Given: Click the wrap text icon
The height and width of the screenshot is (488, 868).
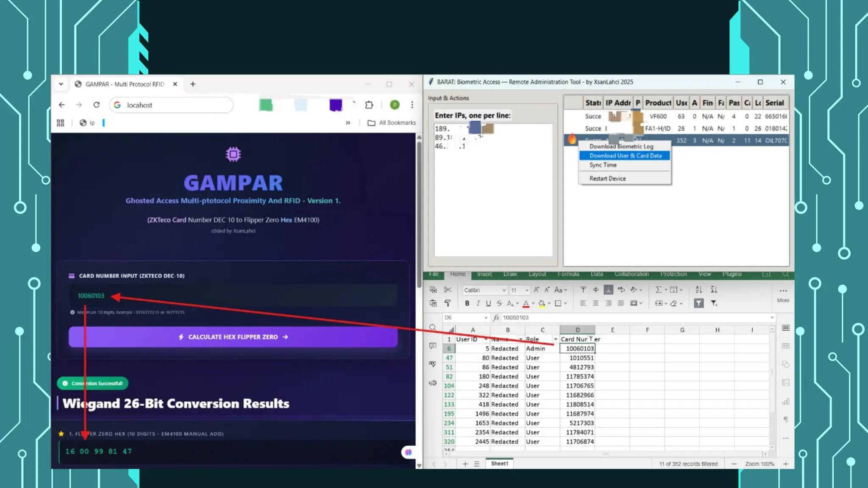Looking at the screenshot, I should click(x=621, y=290).
